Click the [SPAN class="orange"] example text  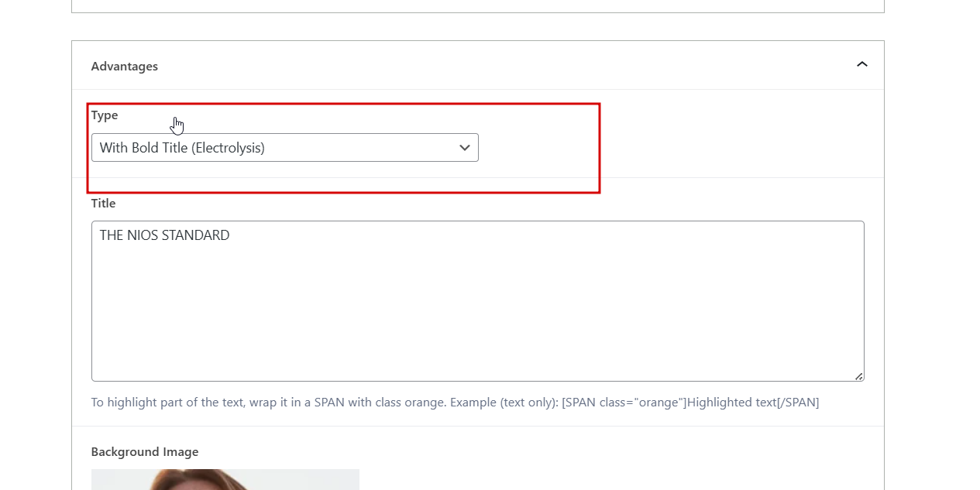tap(624, 403)
